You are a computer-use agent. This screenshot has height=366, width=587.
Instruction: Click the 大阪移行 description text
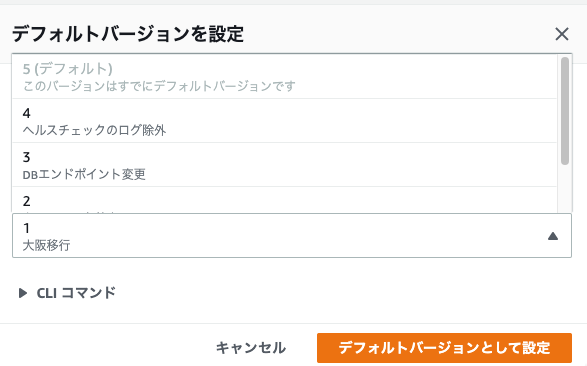[46, 245]
